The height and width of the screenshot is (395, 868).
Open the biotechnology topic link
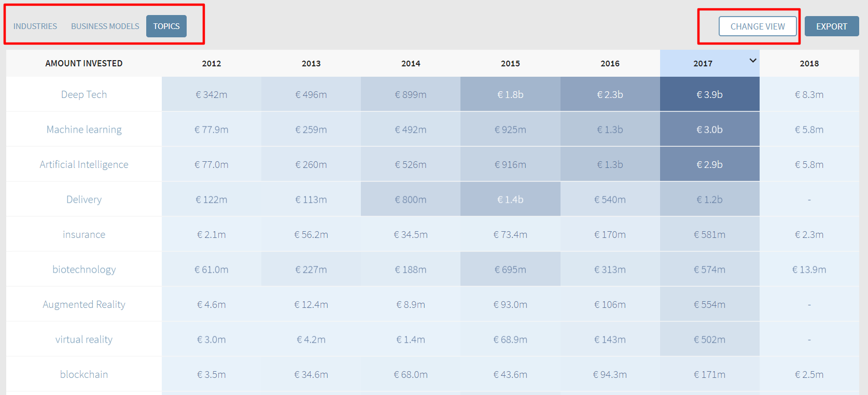coord(84,270)
